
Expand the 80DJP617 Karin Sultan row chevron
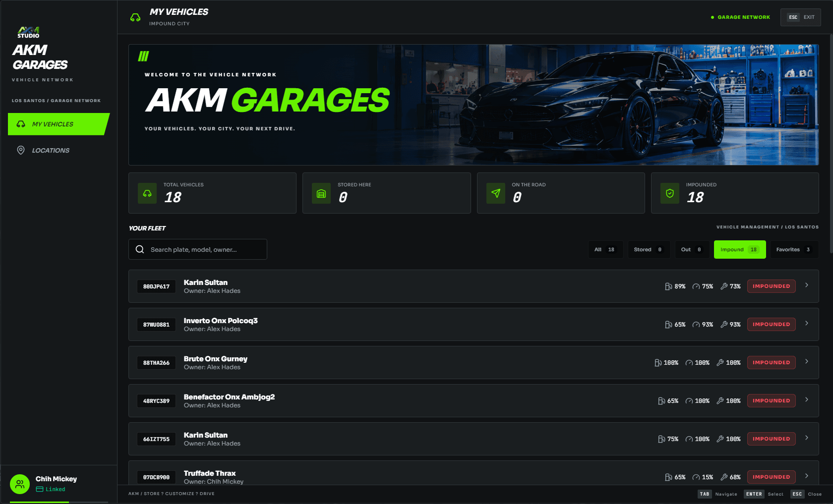click(x=807, y=285)
